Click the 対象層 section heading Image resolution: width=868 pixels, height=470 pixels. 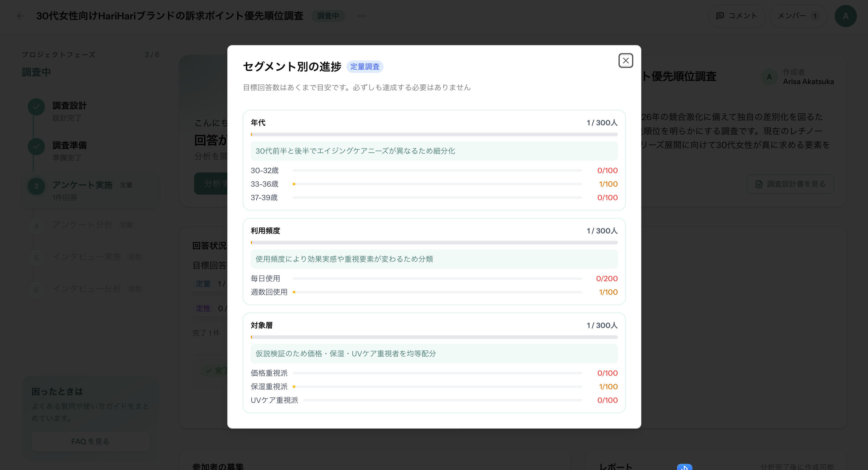point(262,326)
